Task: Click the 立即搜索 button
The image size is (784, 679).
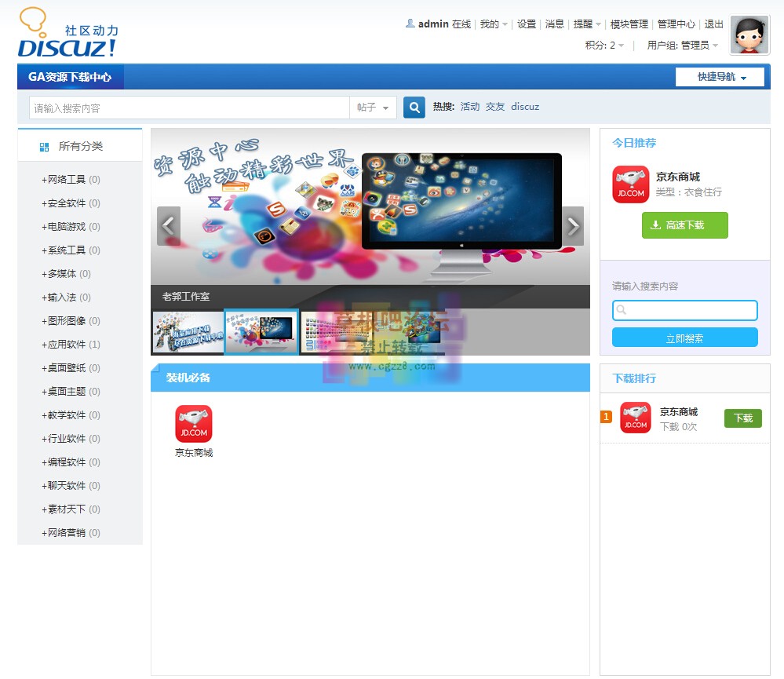Action: 684,338
